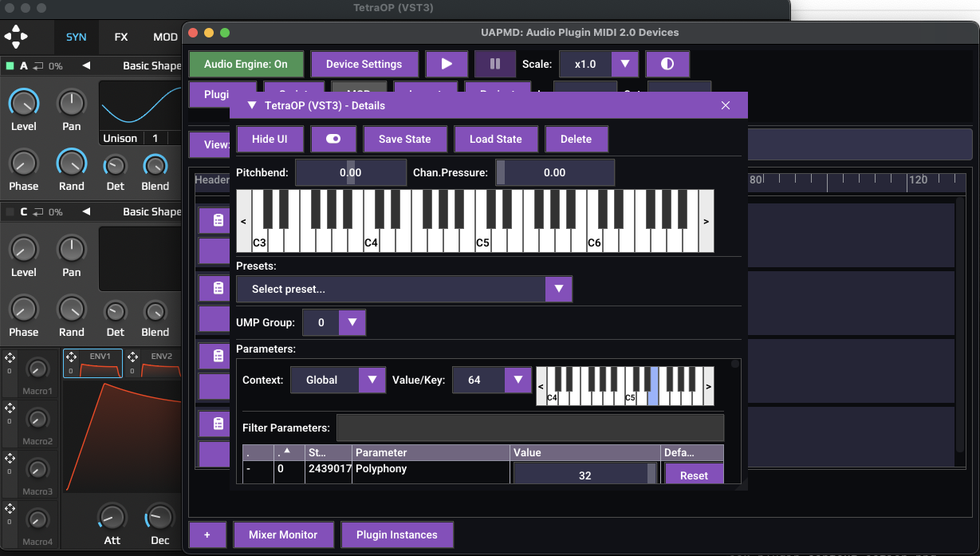Click the Polyphony value slider showing 32
Screen dimensions: 980x556
coord(585,474)
